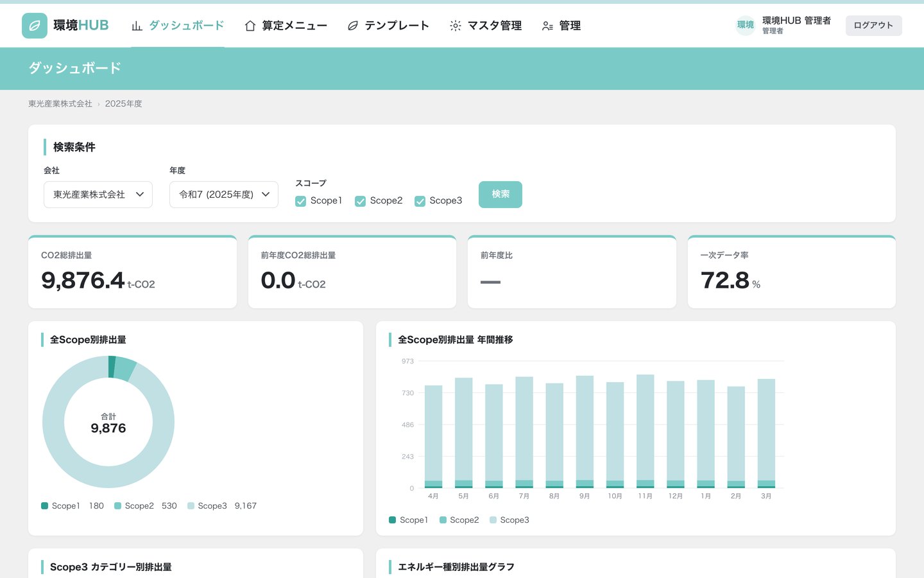Click the 4月 bar in the yearly chart
This screenshot has height=578, width=924.
[x=434, y=437]
